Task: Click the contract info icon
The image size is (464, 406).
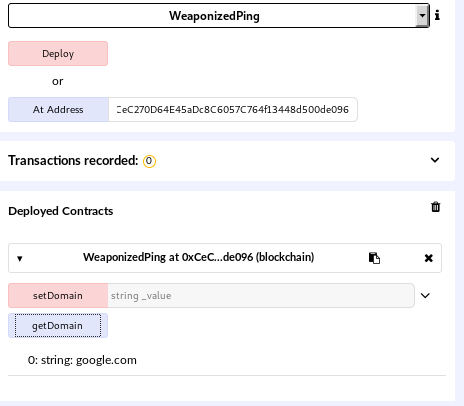Action: click(437, 15)
